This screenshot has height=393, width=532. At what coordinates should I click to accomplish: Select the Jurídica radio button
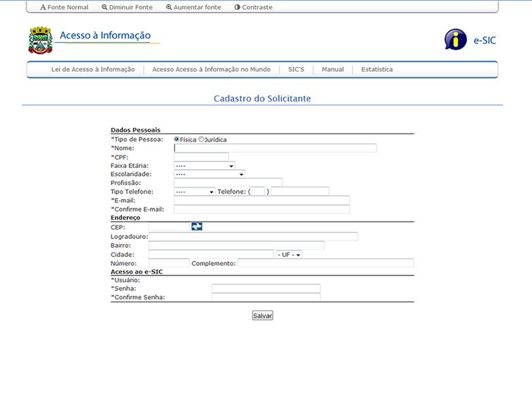coord(201,139)
